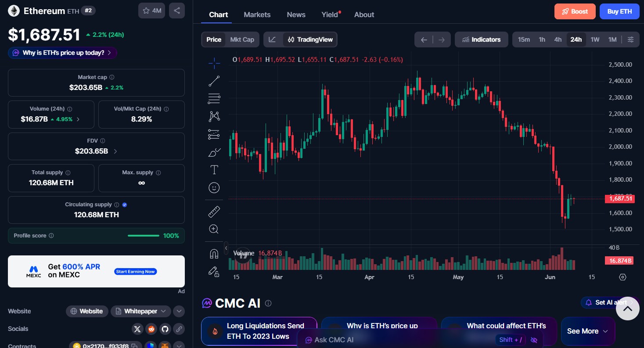Open the Markets tab
The image size is (644, 348).
(x=257, y=14)
